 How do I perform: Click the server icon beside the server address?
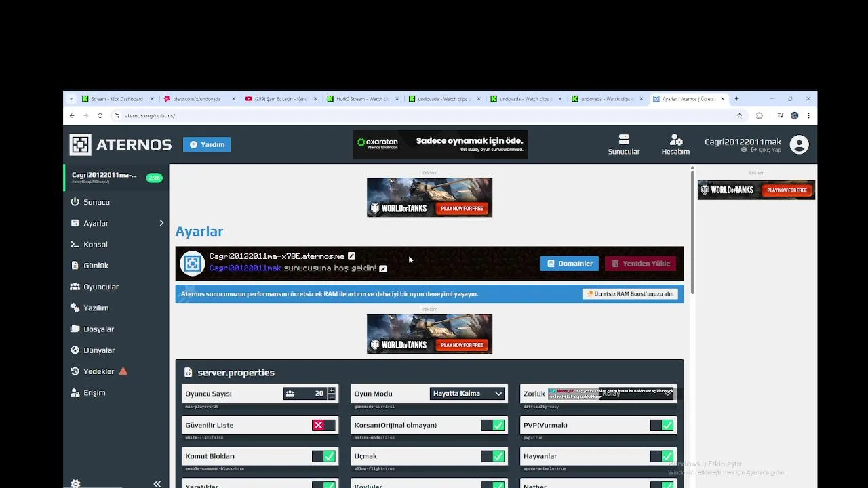[192, 264]
